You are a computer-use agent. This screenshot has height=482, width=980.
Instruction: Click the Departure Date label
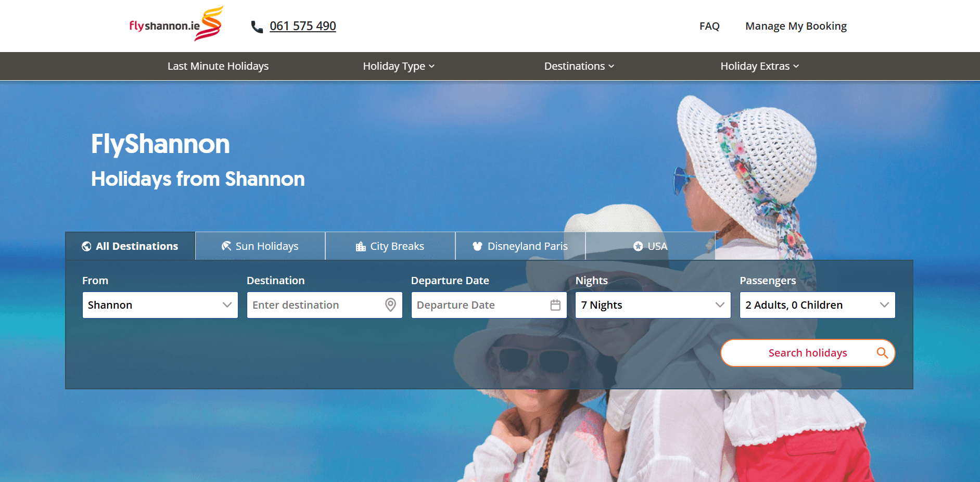click(450, 281)
